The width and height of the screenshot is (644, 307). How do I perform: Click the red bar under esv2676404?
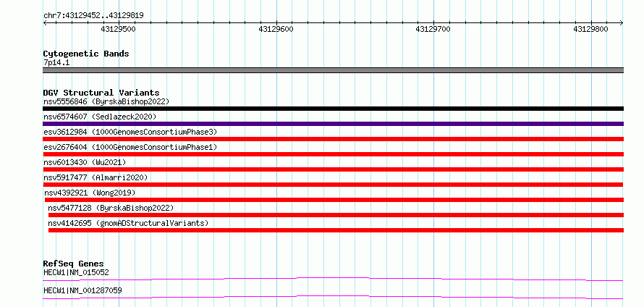[333, 154]
